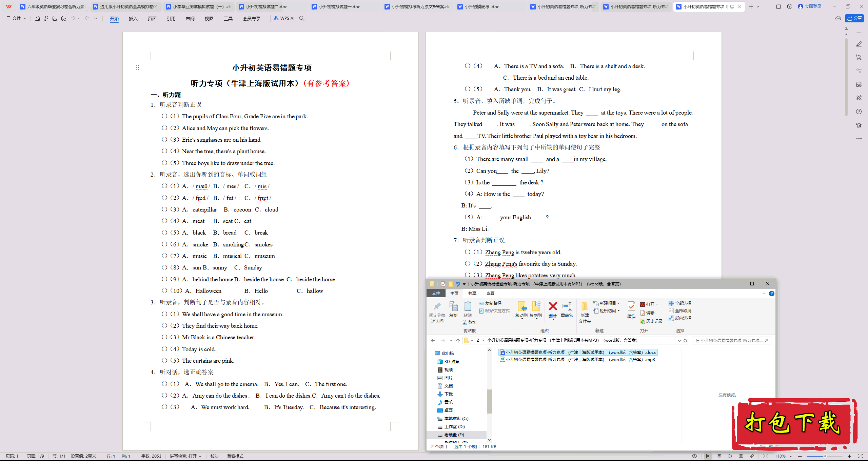Screen dimensions: 868x461
Task: Open recent locations dropdown in Explorer
Action: pyautogui.click(x=451, y=341)
